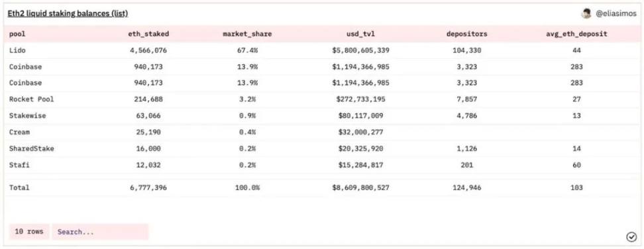Viewport: 644px width, 249px height.
Task: Open the @eliasimos profile link
Action: tap(616, 13)
